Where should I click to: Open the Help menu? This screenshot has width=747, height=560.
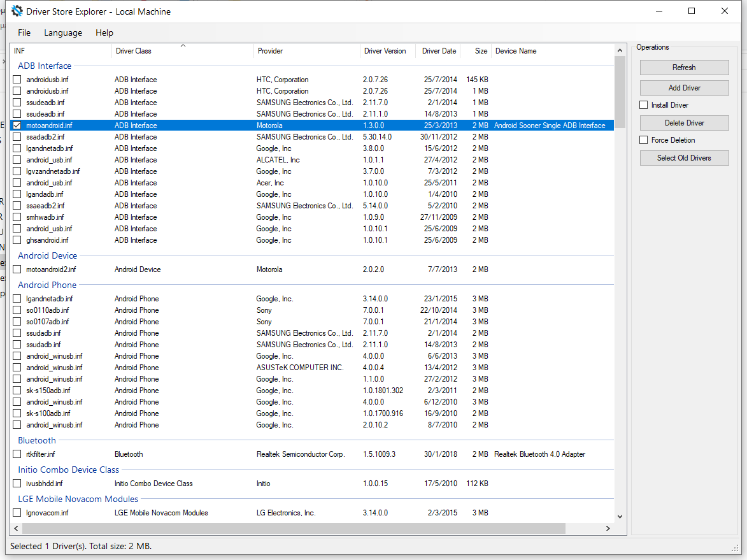tap(104, 32)
